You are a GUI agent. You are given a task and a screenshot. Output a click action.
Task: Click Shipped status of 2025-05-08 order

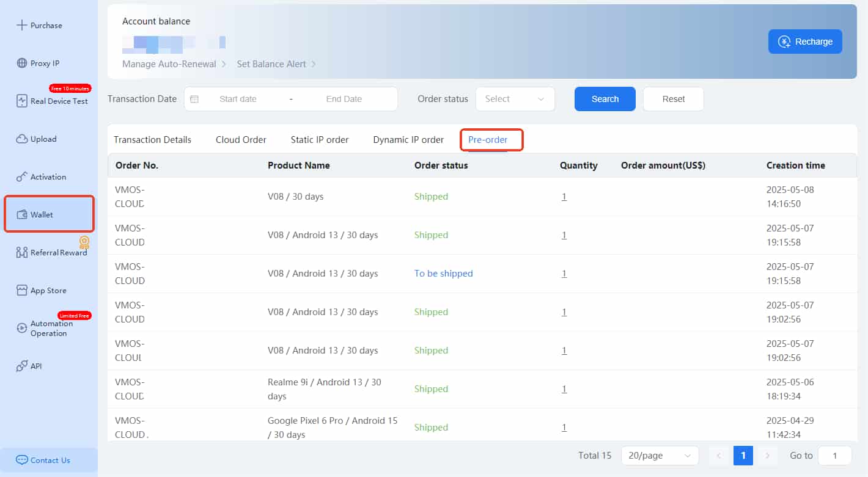pyautogui.click(x=431, y=197)
